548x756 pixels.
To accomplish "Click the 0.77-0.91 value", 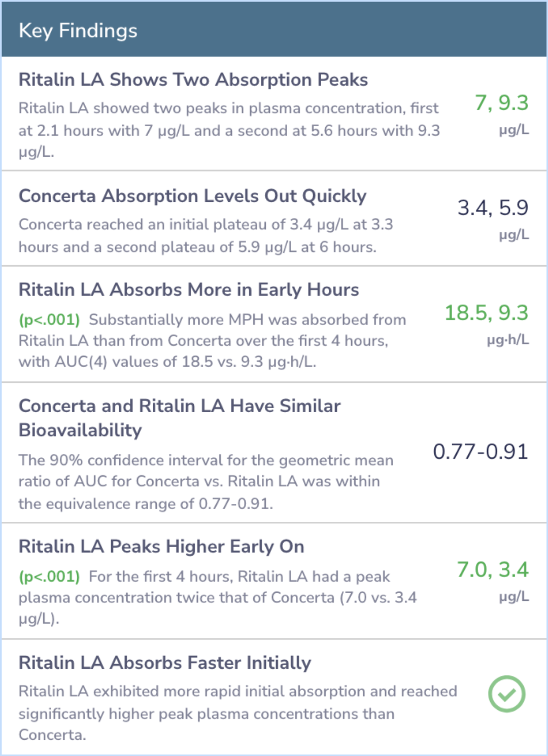I will click(481, 451).
